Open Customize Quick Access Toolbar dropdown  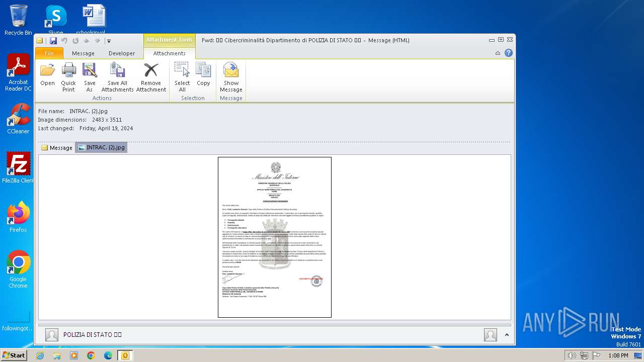pos(109,41)
